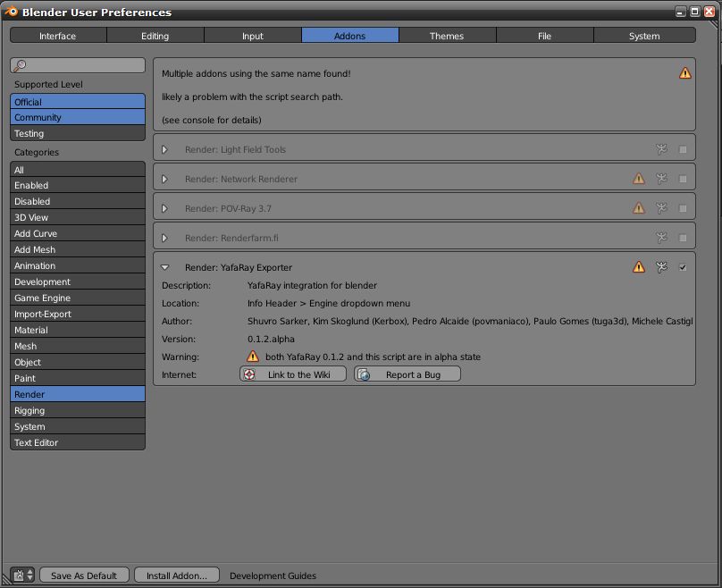Screen dimensions: 722x588
Task: Click the community support icon for POV-Ray 3.7
Action: point(661,208)
